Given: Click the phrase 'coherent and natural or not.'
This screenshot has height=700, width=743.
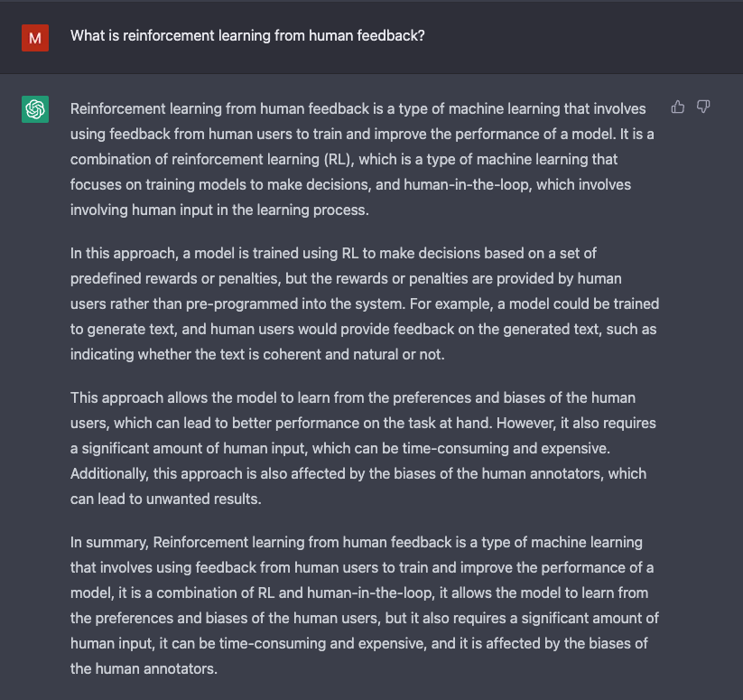Looking at the screenshot, I should 354,354.
